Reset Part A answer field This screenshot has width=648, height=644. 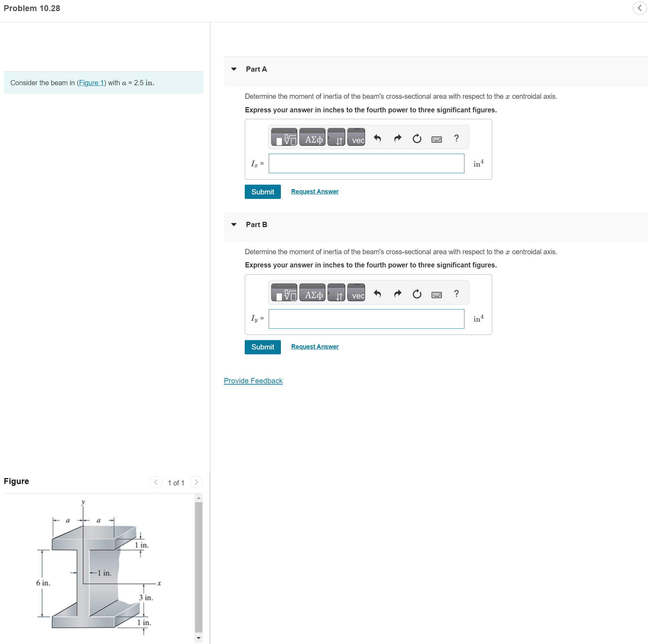click(417, 139)
